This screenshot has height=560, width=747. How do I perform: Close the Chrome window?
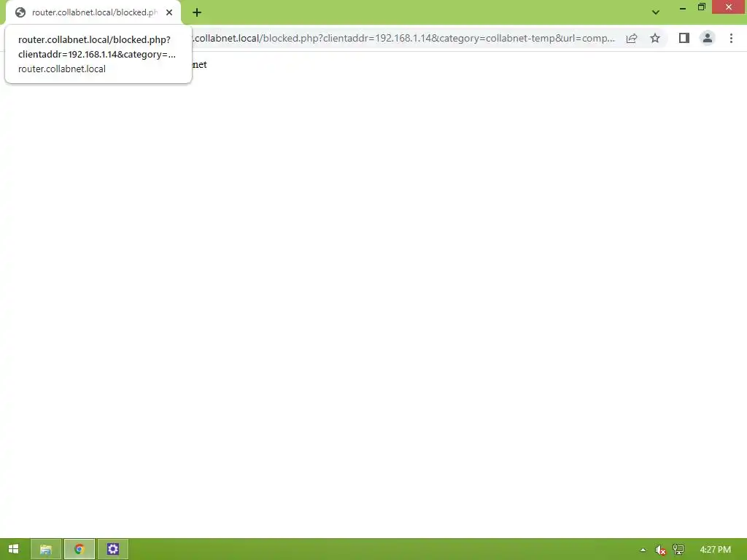tap(729, 7)
